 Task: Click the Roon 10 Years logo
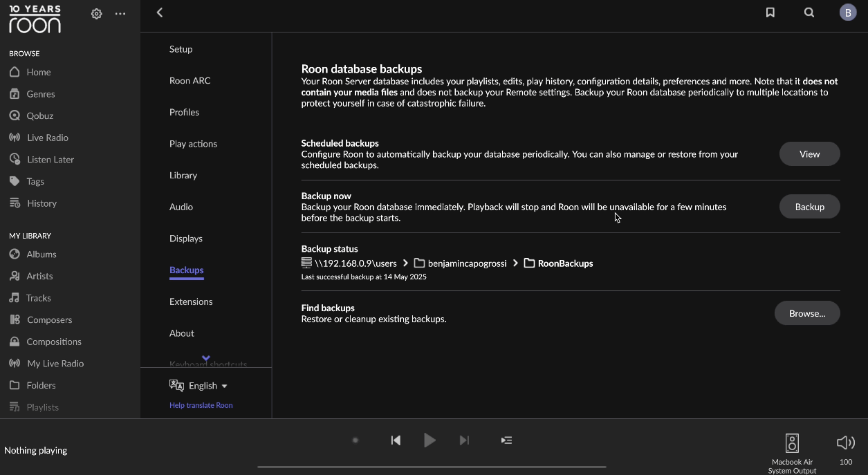(35, 19)
